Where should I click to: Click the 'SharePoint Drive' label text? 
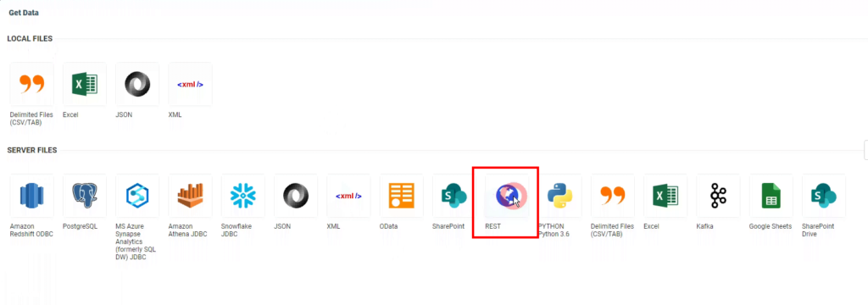point(818,230)
